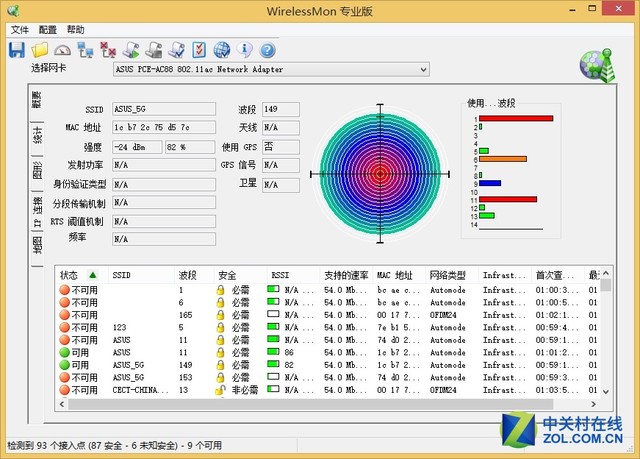Image resolution: width=640 pixels, height=459 pixels.
Task: Click the open padlock icon in CECT-CHINA row
Action: pyautogui.click(x=220, y=390)
